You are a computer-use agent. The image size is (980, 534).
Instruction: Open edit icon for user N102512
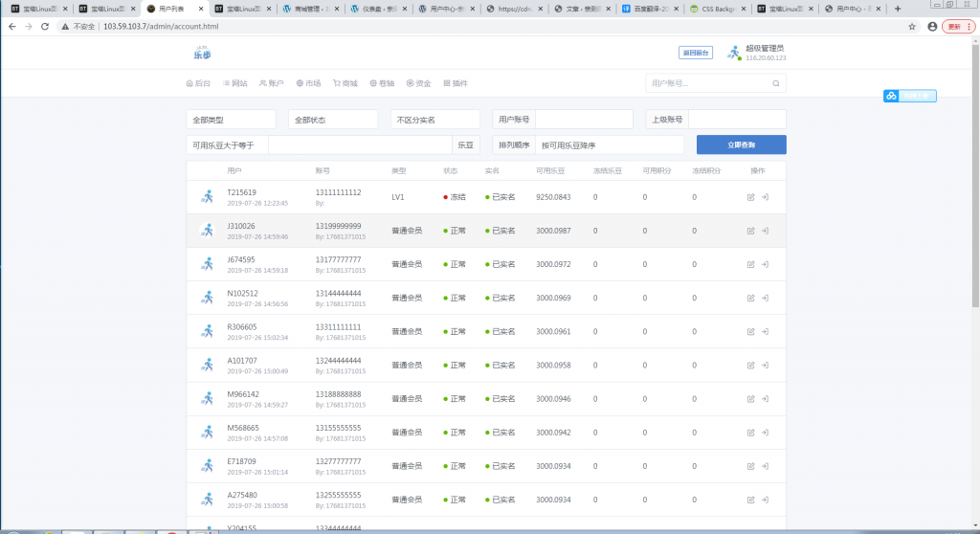point(750,298)
